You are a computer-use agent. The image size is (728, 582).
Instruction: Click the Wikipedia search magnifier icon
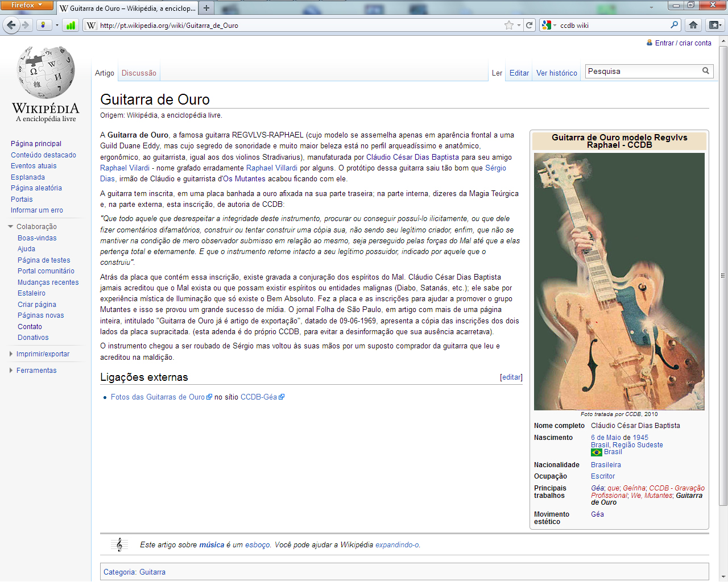(705, 71)
